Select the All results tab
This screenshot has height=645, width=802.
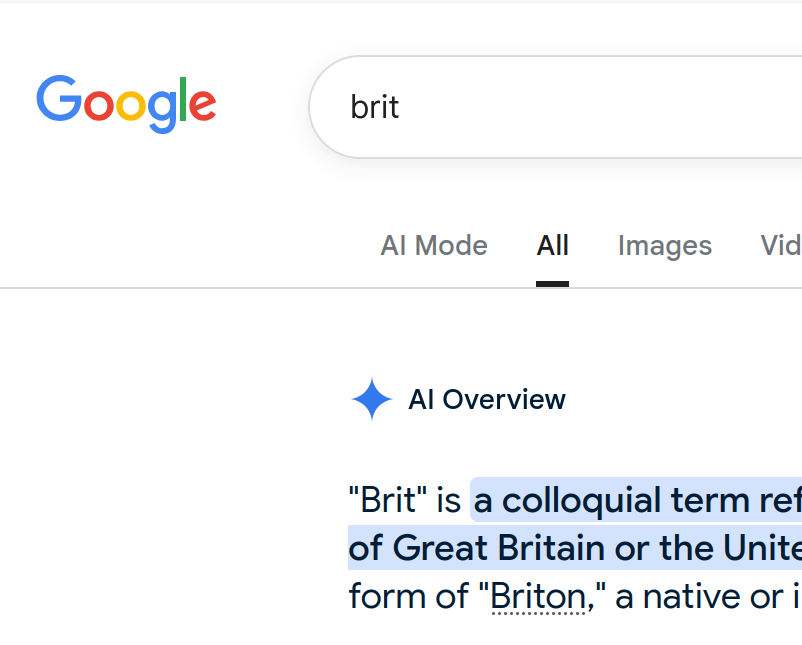[552, 246]
